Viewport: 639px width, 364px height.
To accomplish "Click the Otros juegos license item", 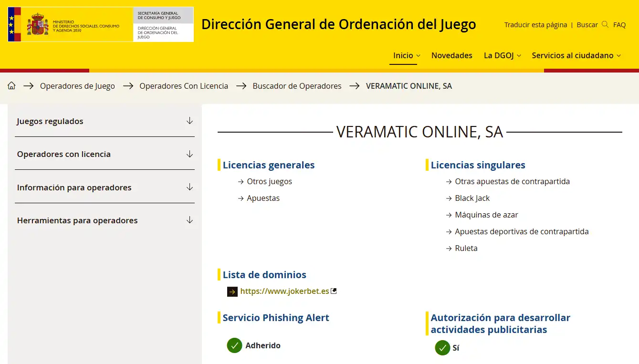I will click(x=269, y=181).
